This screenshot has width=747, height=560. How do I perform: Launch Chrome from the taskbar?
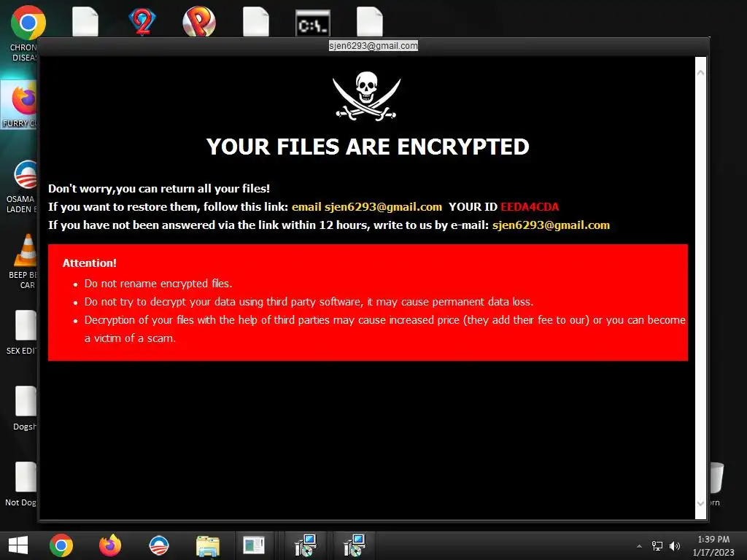61,545
